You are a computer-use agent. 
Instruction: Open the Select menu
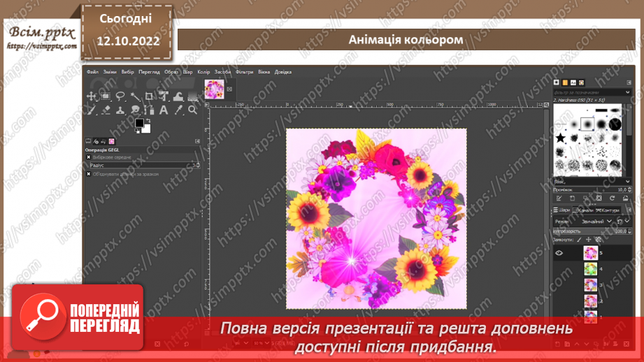tap(127, 72)
